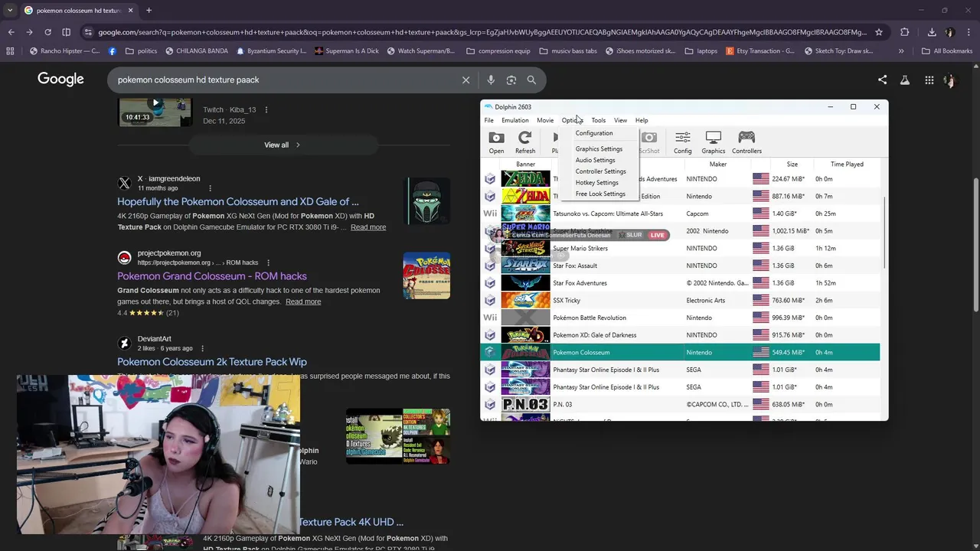Sort the game list by Time Played column
980x551 pixels.
(847, 165)
